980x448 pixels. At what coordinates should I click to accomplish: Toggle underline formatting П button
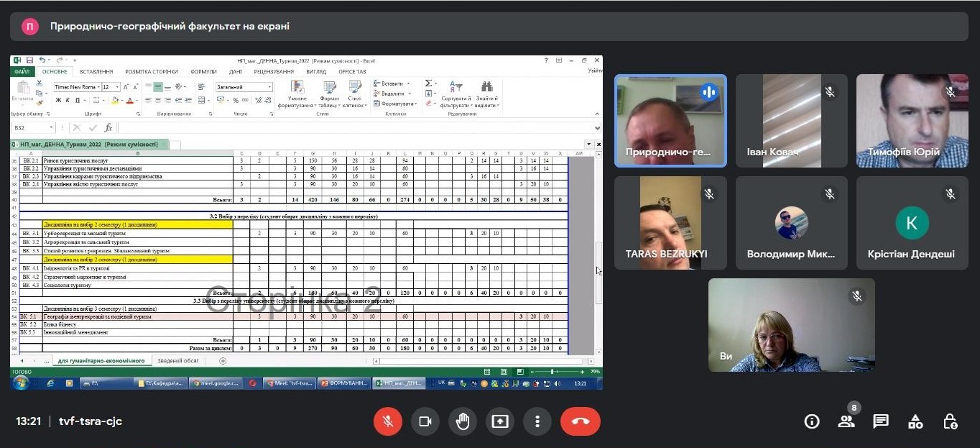pyautogui.click(x=76, y=101)
